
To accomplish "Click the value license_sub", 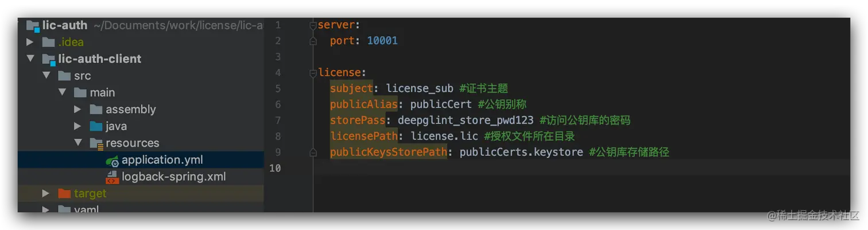I will tap(420, 89).
